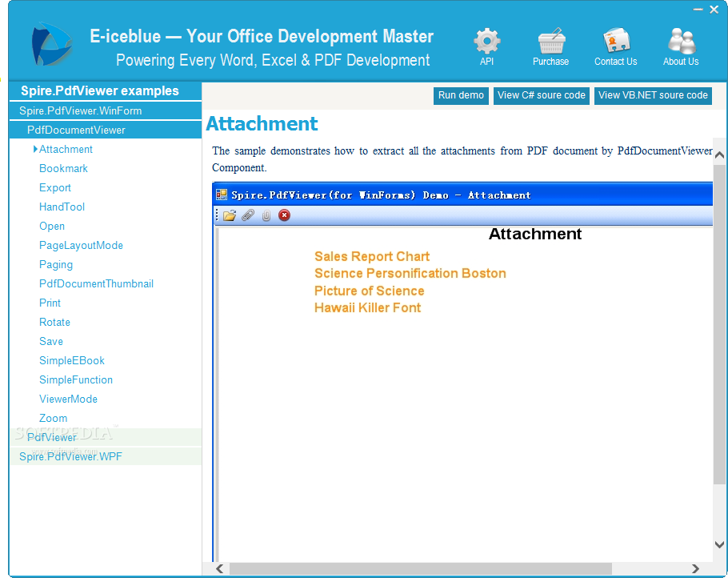Select the PdfDocumentThumbnail example
The height and width of the screenshot is (578, 728).
point(97,283)
